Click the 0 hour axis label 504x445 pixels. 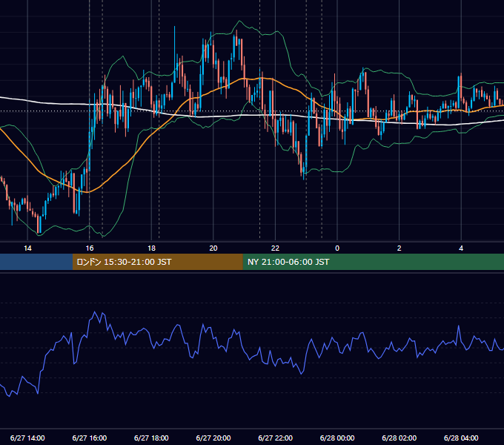point(337,248)
